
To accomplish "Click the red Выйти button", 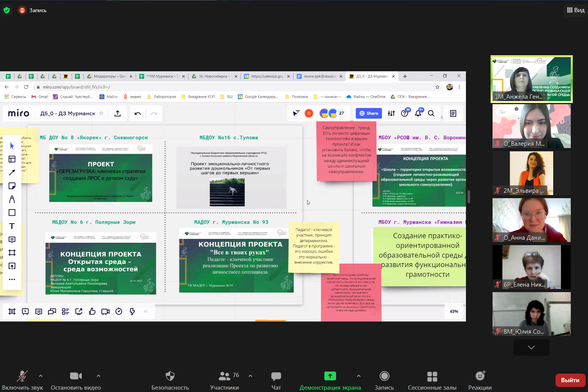I will [570, 380].
